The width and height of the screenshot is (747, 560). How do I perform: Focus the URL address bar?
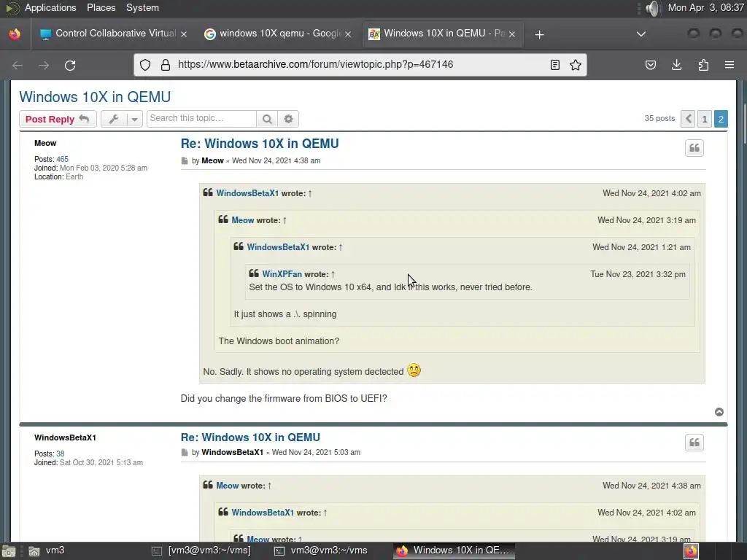tap(360, 65)
